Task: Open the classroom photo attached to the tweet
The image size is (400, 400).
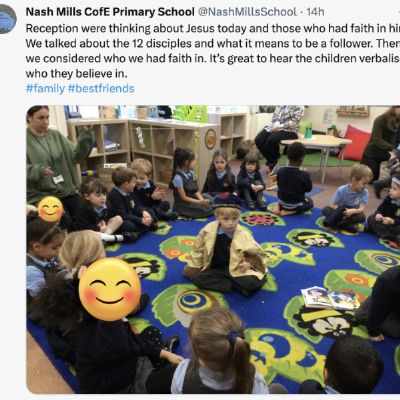Action: [213, 249]
